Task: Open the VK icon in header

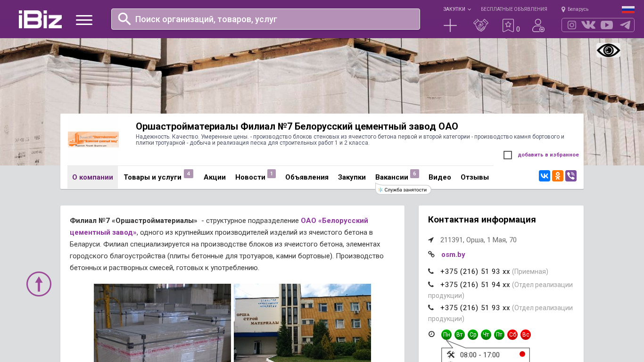Action: (588, 25)
